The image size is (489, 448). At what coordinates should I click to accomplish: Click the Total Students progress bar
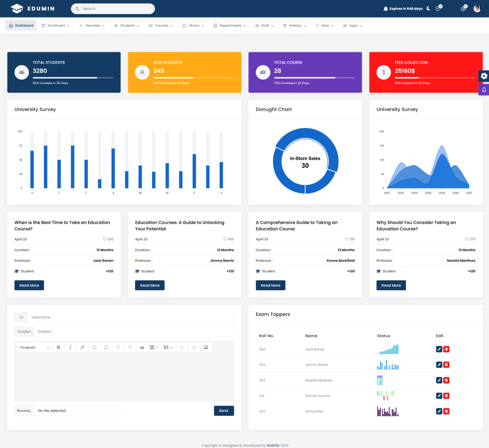point(73,78)
